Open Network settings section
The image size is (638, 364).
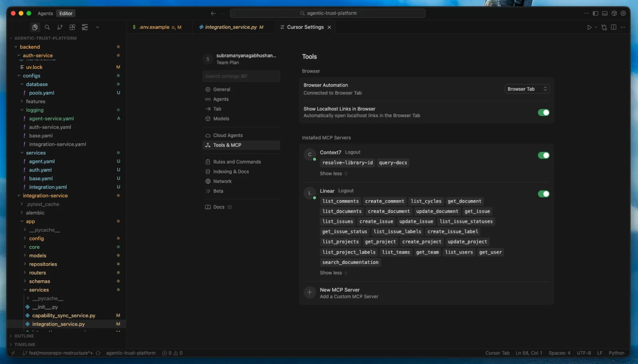(241, 181)
